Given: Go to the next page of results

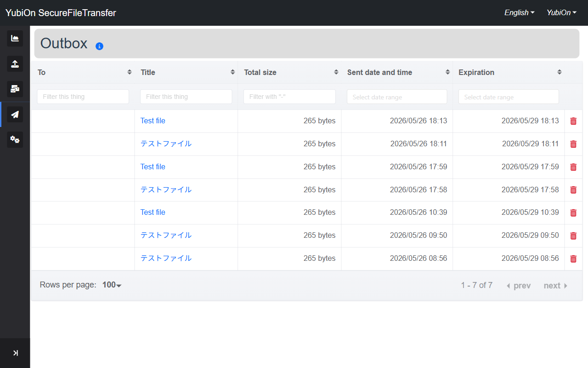Looking at the screenshot, I should click(x=556, y=286).
